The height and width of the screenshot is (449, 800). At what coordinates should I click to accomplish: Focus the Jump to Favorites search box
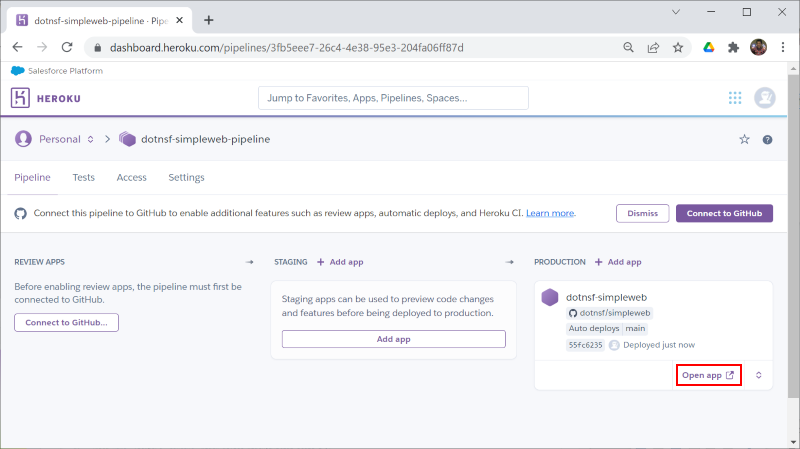tap(393, 98)
